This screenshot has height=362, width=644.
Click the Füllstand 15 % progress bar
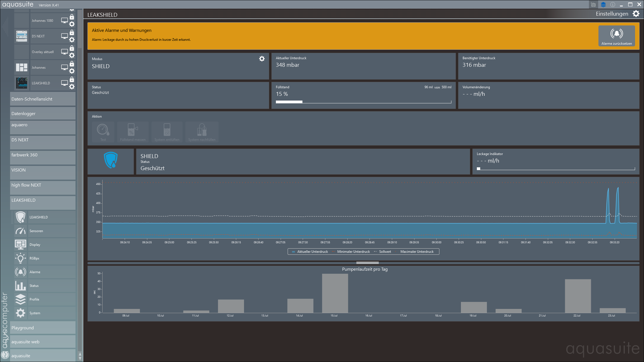(x=363, y=102)
